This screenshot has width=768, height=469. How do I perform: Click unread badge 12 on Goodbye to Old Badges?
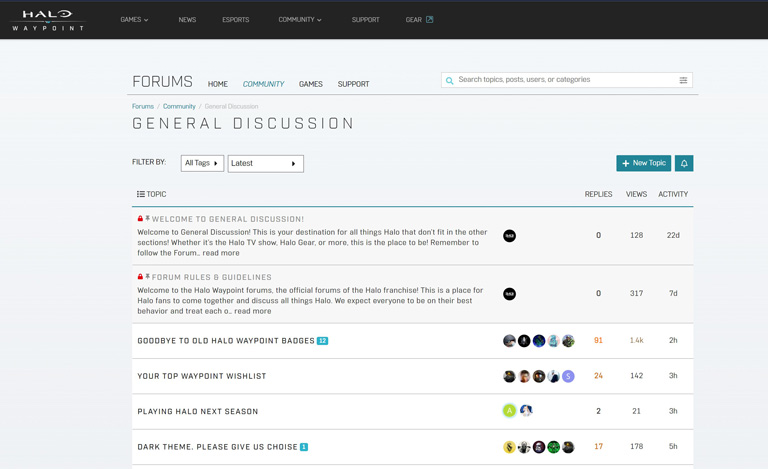coord(322,341)
